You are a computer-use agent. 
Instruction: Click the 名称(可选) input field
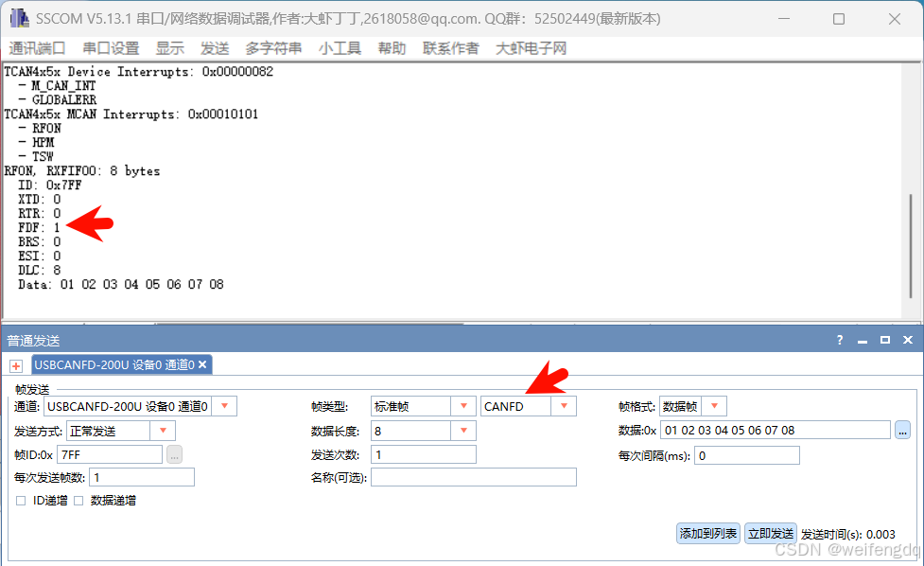(474, 478)
